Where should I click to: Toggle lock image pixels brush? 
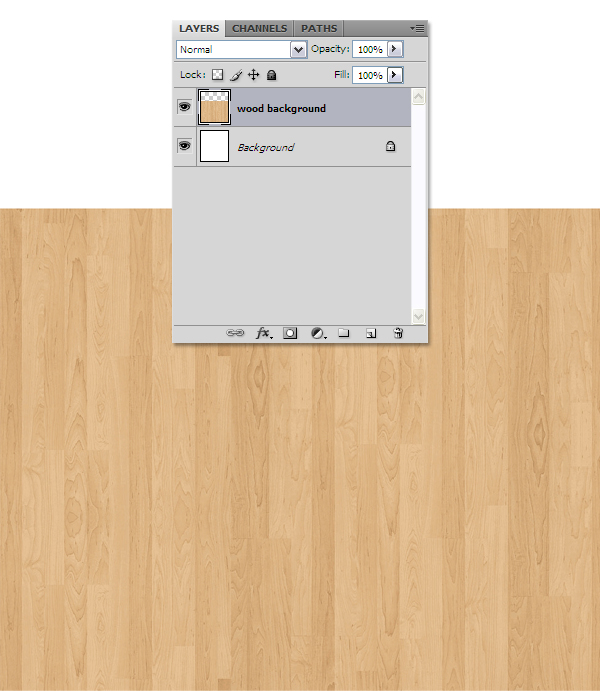[x=236, y=75]
